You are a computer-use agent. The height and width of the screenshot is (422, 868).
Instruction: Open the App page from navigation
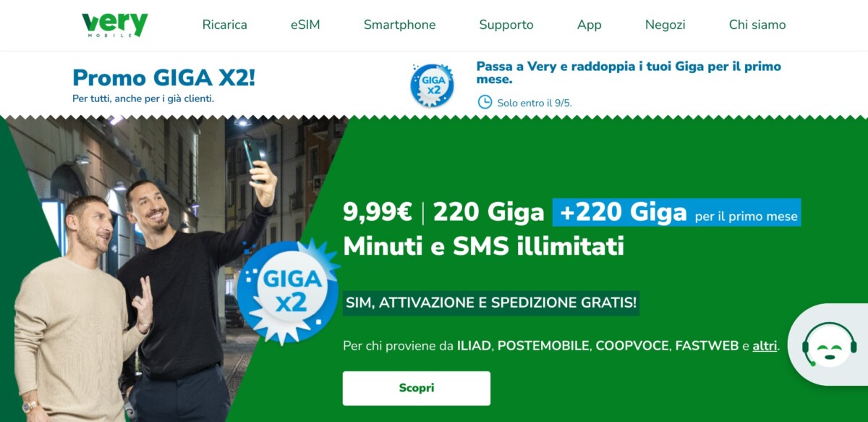pyautogui.click(x=590, y=25)
